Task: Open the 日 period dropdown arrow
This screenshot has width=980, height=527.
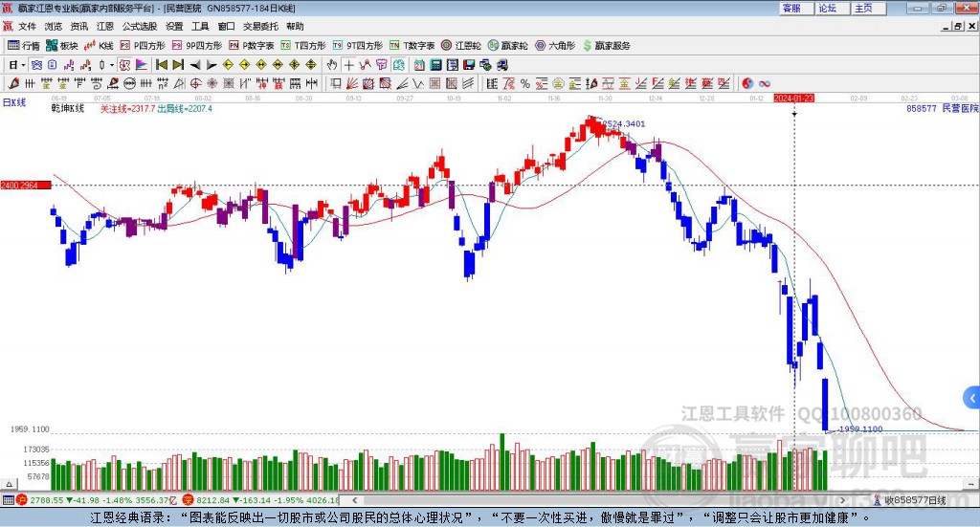Action: tap(23, 65)
